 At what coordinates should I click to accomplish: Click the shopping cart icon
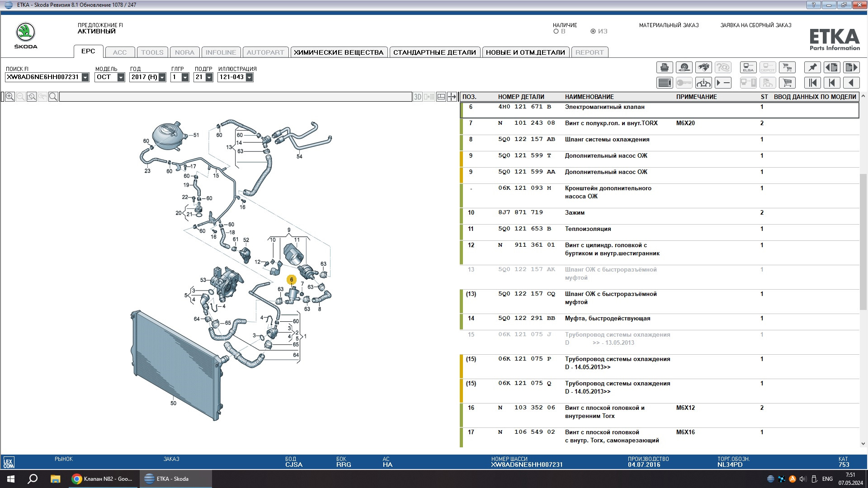787,83
